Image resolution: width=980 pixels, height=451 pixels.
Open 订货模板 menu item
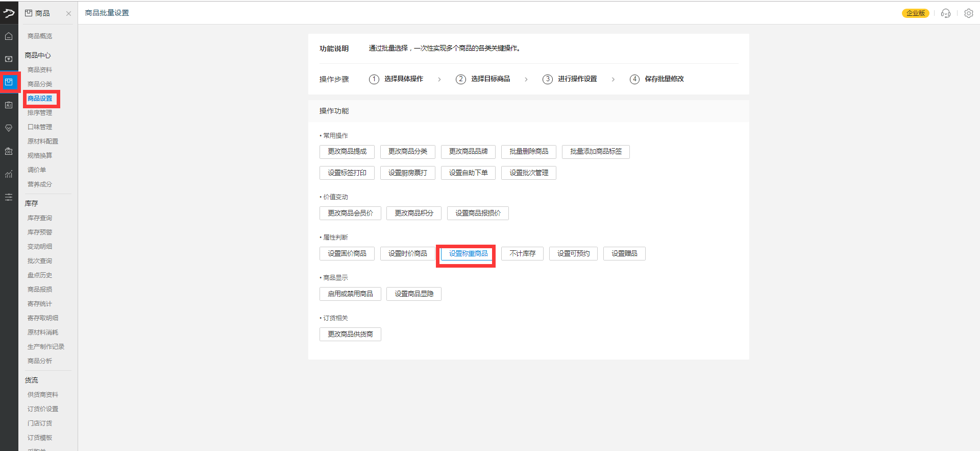pyautogui.click(x=40, y=438)
